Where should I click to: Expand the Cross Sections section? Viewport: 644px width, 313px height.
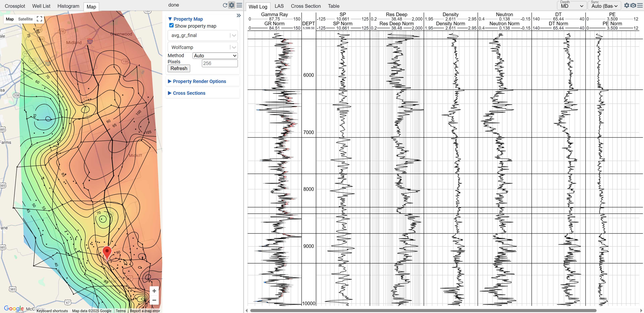(x=186, y=93)
